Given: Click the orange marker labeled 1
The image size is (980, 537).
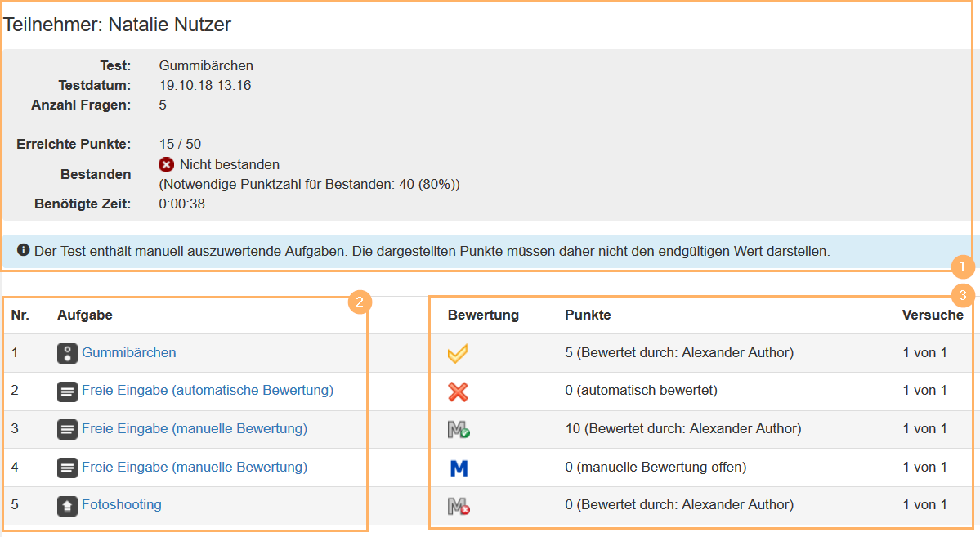Looking at the screenshot, I should (964, 265).
